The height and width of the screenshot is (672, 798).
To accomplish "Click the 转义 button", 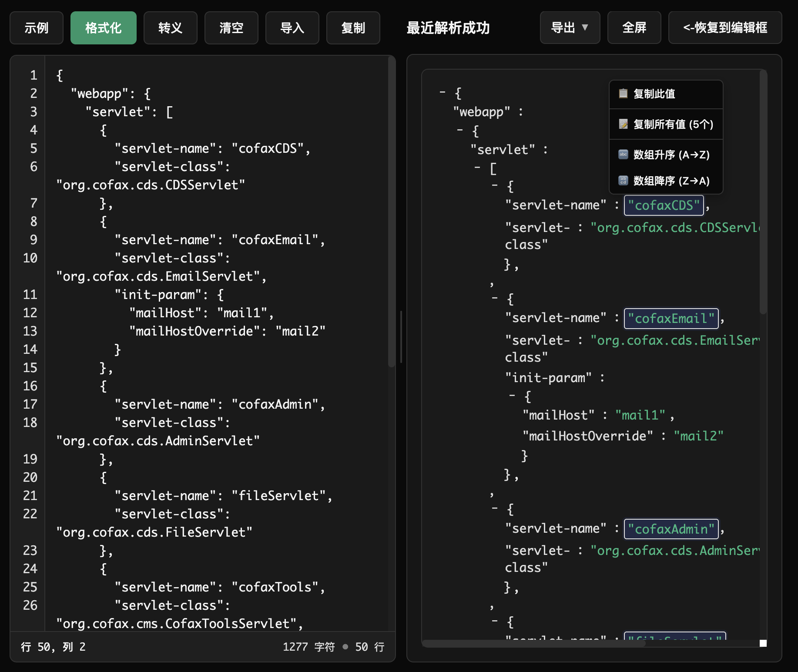I will point(171,28).
